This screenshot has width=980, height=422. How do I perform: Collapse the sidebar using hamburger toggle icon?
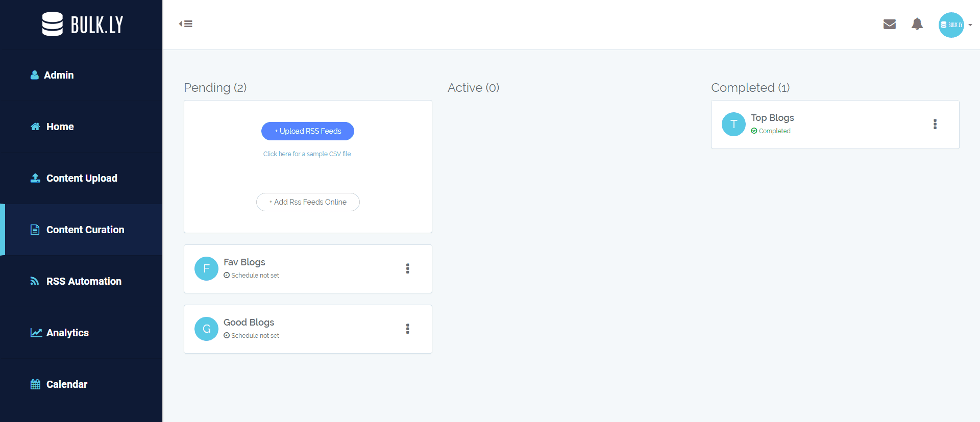pyautogui.click(x=186, y=24)
